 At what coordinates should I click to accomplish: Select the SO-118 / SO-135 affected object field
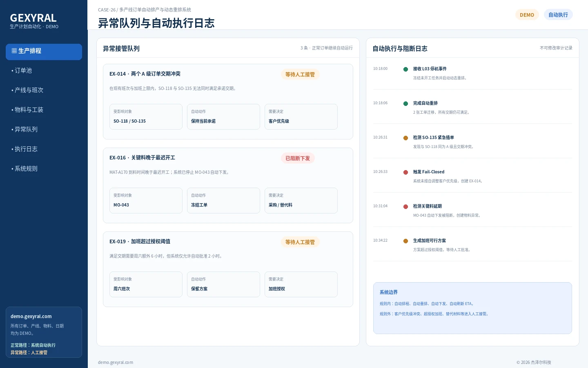tap(146, 117)
